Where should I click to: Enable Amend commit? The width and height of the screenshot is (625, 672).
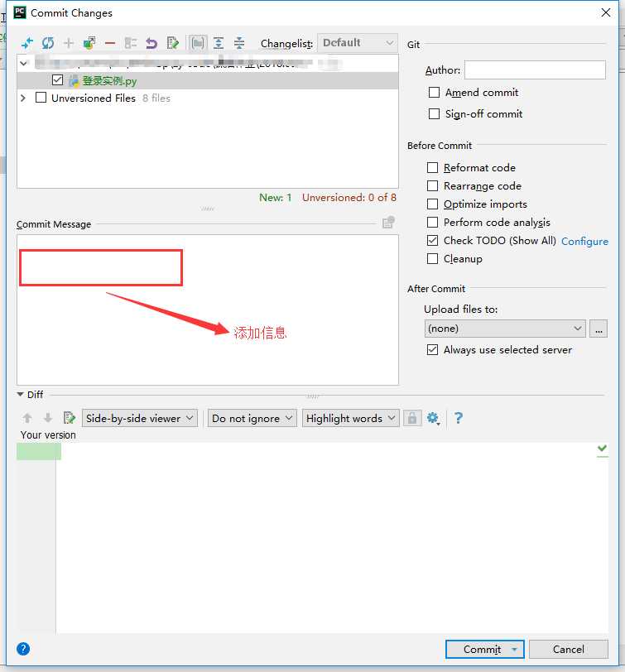coord(435,93)
